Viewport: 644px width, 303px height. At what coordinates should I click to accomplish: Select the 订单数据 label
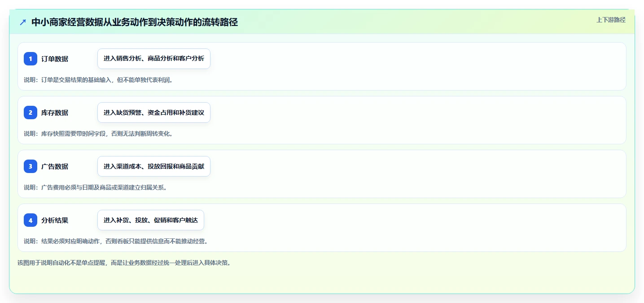[x=55, y=59]
